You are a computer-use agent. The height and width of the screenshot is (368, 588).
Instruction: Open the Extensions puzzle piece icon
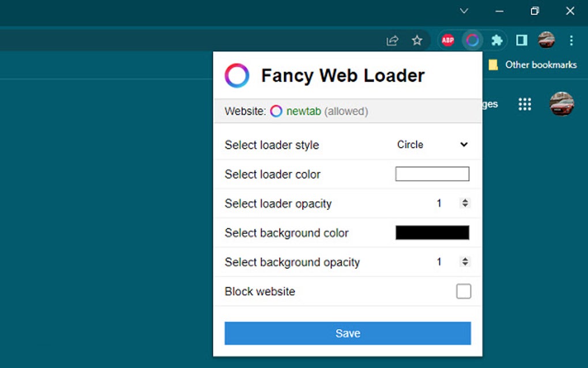pos(497,40)
